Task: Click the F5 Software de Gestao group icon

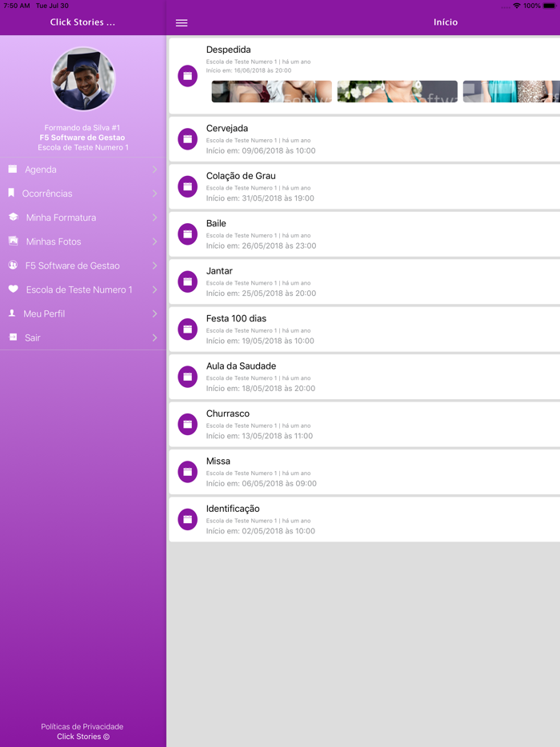Action: click(13, 265)
